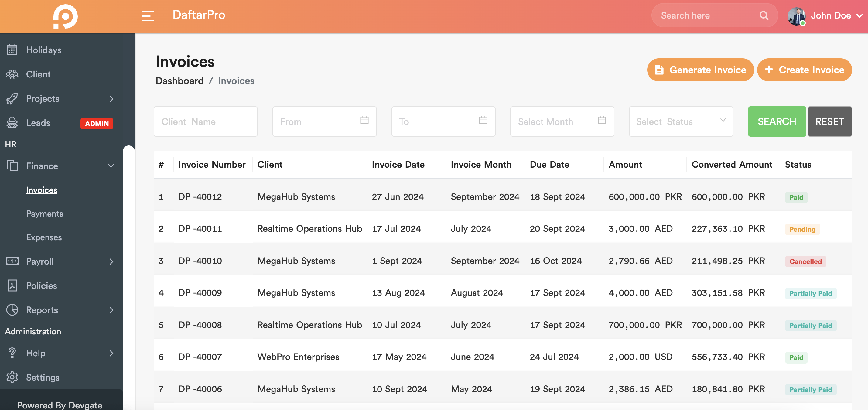
Task: Click the Holidays calendar sidebar icon
Action: click(x=12, y=50)
